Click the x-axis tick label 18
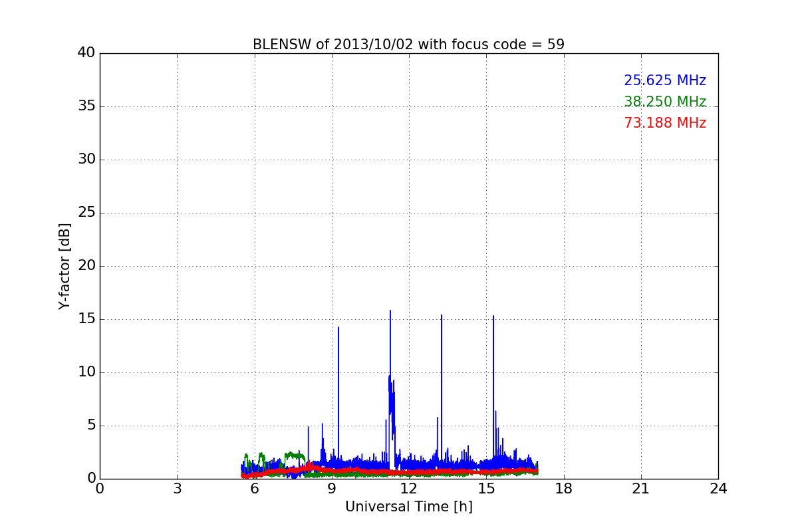 (564, 489)
